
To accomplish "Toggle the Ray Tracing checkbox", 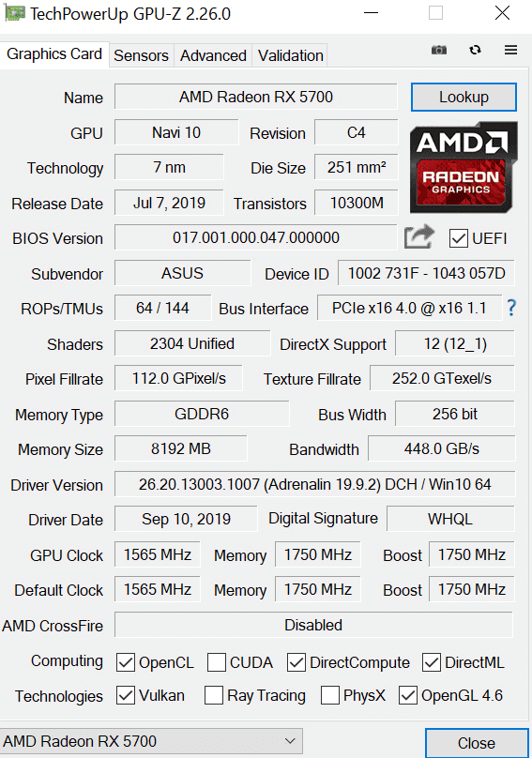I will [213, 696].
